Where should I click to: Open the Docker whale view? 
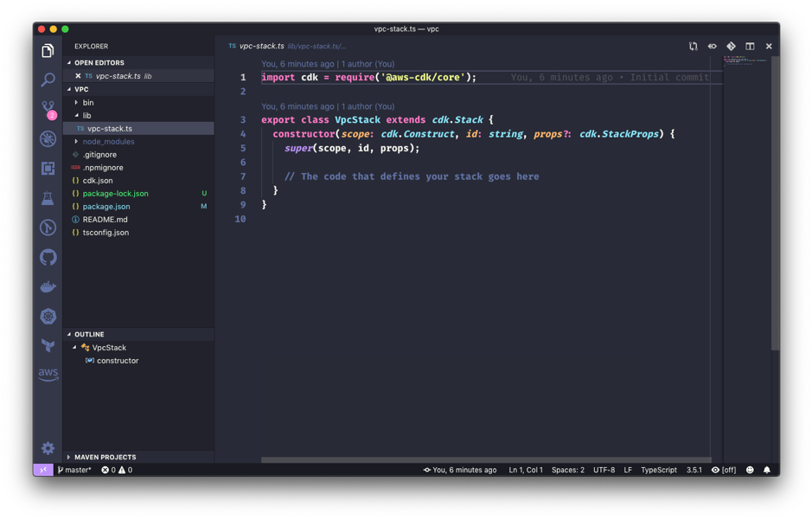pos(48,286)
